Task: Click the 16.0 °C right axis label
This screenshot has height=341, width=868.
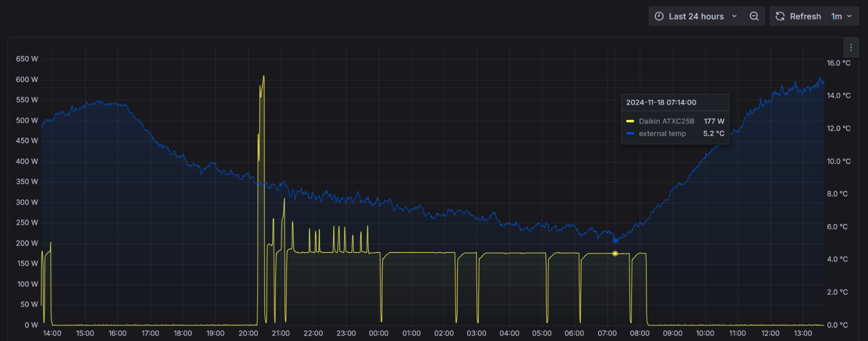Action: click(839, 63)
